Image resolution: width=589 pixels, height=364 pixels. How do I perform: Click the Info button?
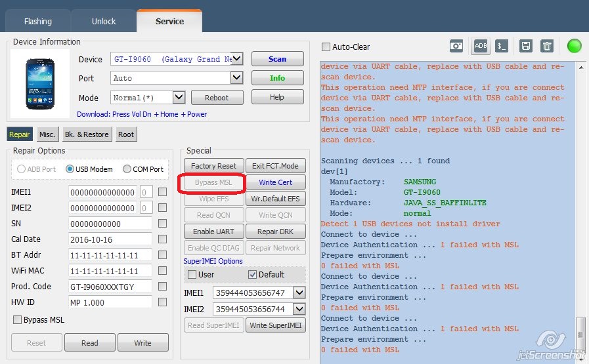(x=277, y=77)
